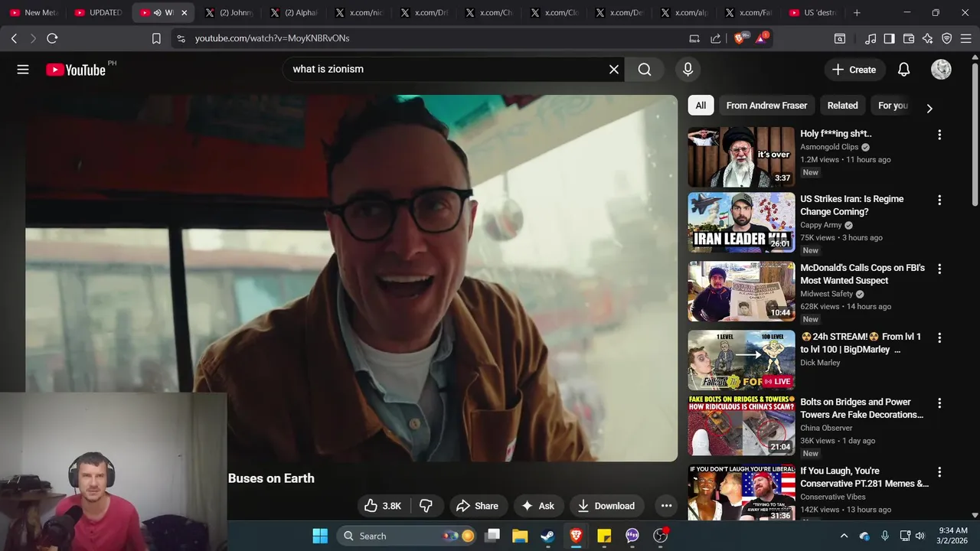Open Sticky Notes from the taskbar
The image size is (980, 551).
point(604,536)
